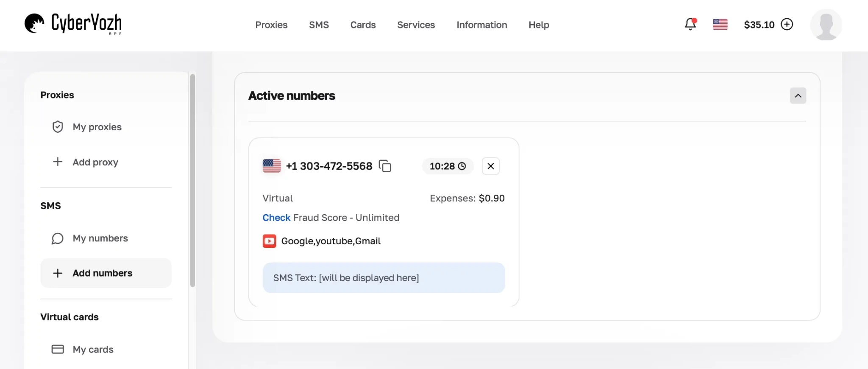Click the My numbers chat bubble icon
This screenshot has height=369, width=868.
pyautogui.click(x=58, y=238)
